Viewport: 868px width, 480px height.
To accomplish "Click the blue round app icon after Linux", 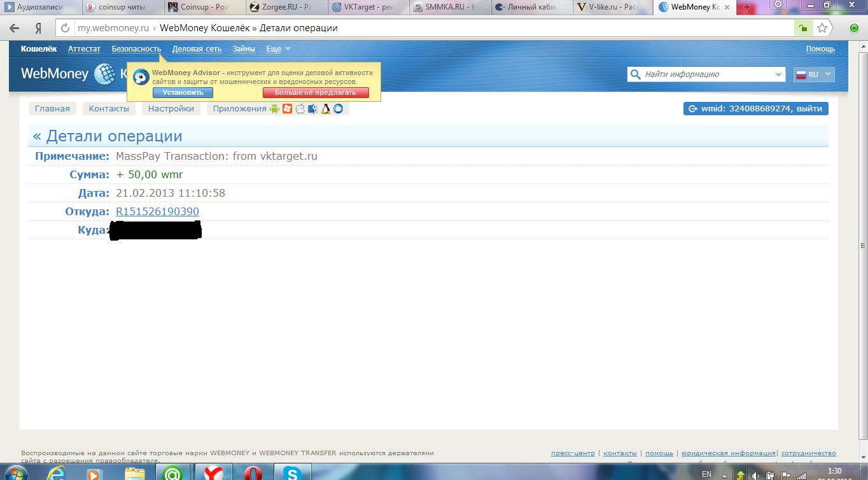I will tap(339, 109).
